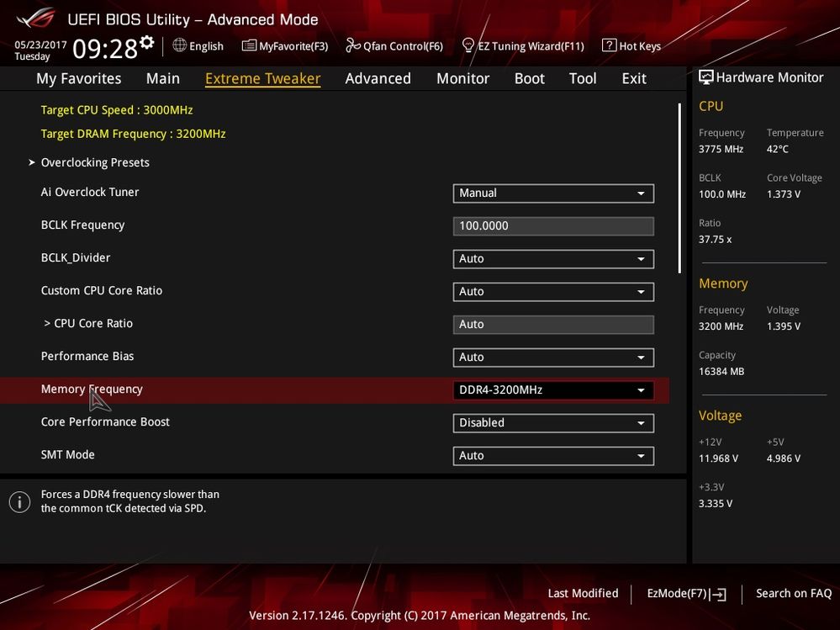Open Memory Frequency DDR4-3200MHz dropdown
This screenshot has height=630, width=840.
[x=553, y=390]
